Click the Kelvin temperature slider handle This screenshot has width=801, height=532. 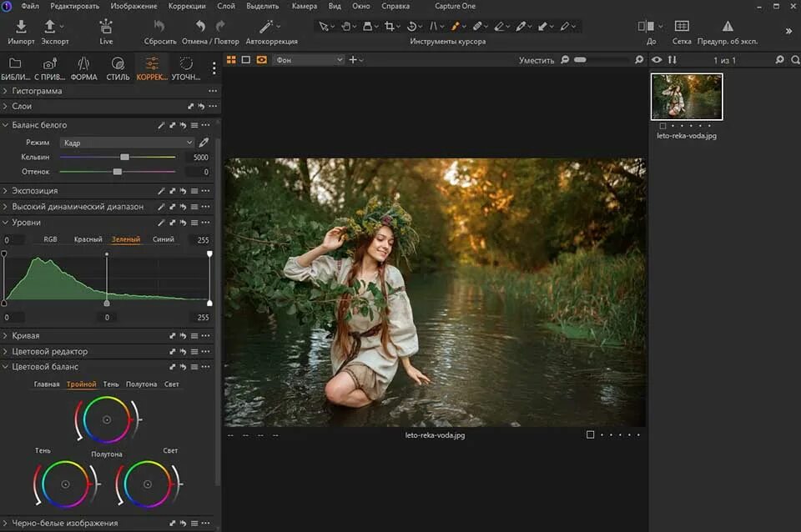[x=124, y=157]
